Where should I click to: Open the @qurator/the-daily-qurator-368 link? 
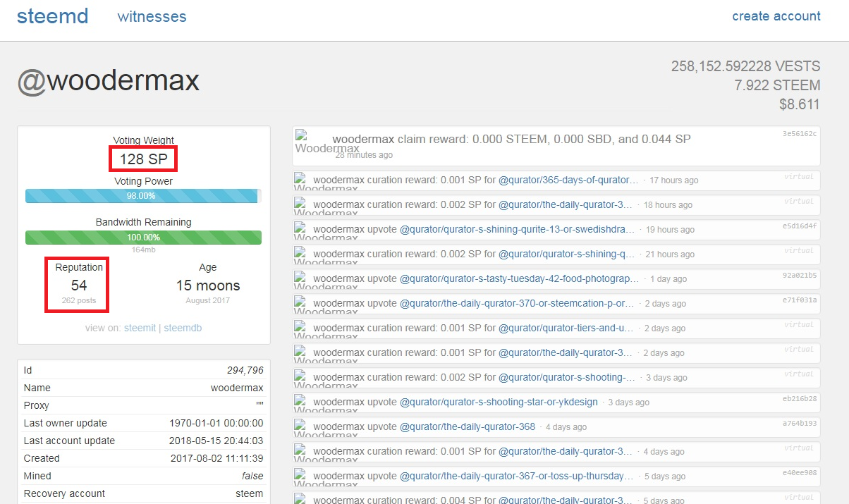[x=468, y=426]
